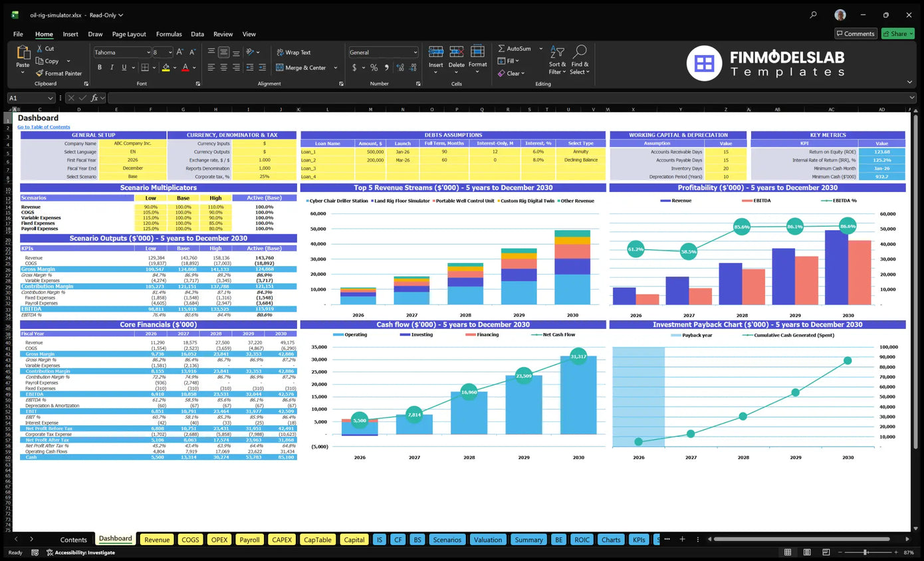Increase font size with large A

pyautogui.click(x=180, y=52)
